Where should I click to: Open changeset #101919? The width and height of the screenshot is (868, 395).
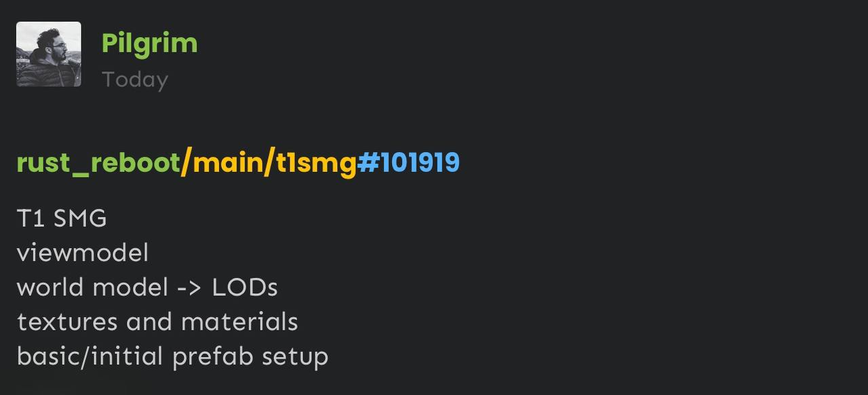408,163
